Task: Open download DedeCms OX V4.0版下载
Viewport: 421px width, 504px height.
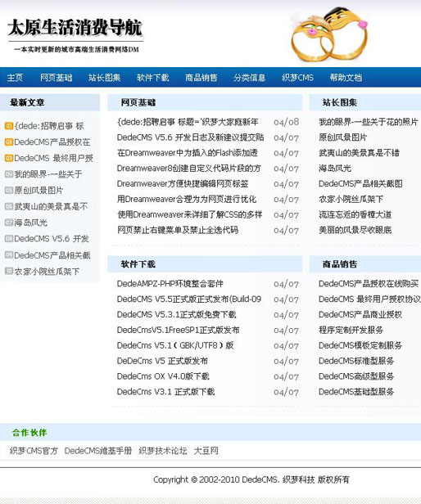Action: [x=163, y=376]
